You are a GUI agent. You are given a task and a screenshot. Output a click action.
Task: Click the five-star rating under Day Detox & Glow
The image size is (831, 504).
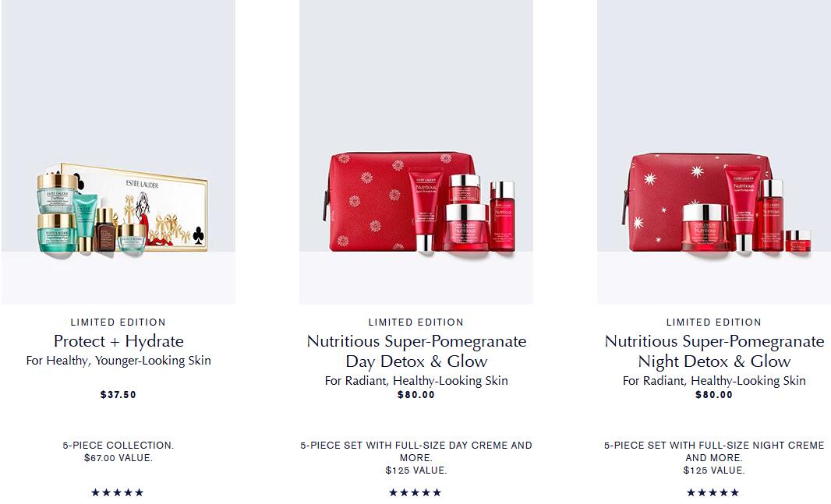pos(415,492)
